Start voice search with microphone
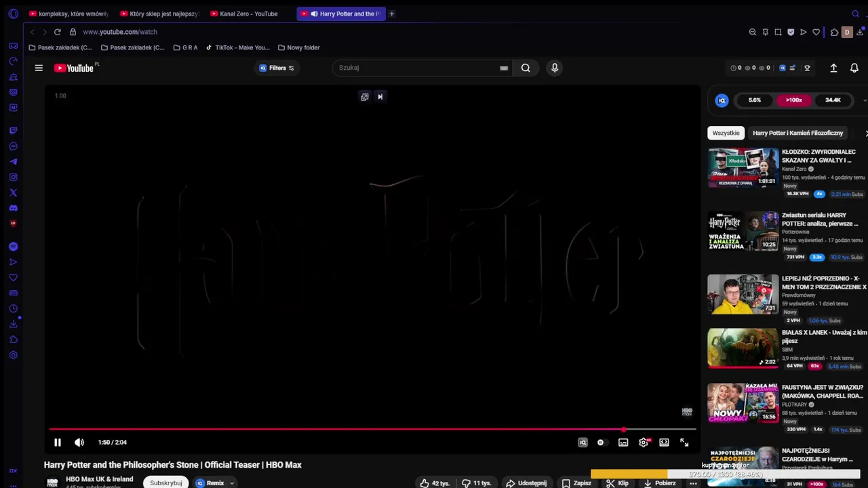 pos(555,68)
